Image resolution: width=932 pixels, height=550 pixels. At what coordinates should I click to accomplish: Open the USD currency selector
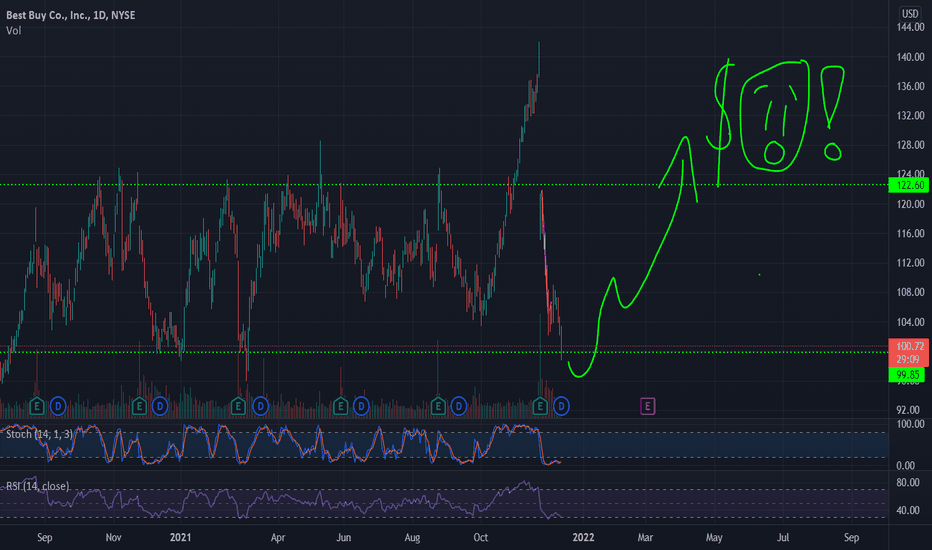(909, 13)
